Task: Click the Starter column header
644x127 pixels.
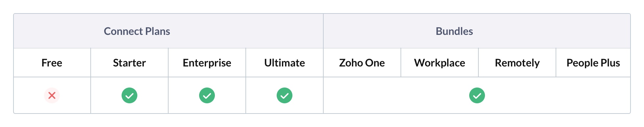Action: pos(129,63)
